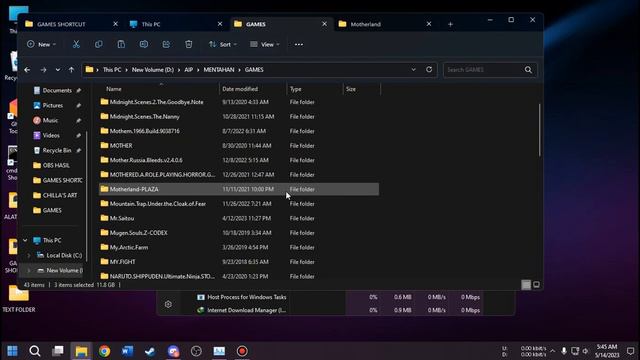The image size is (640, 360).
Task: Select the Motherland-PLAZA folder
Action: point(239,189)
